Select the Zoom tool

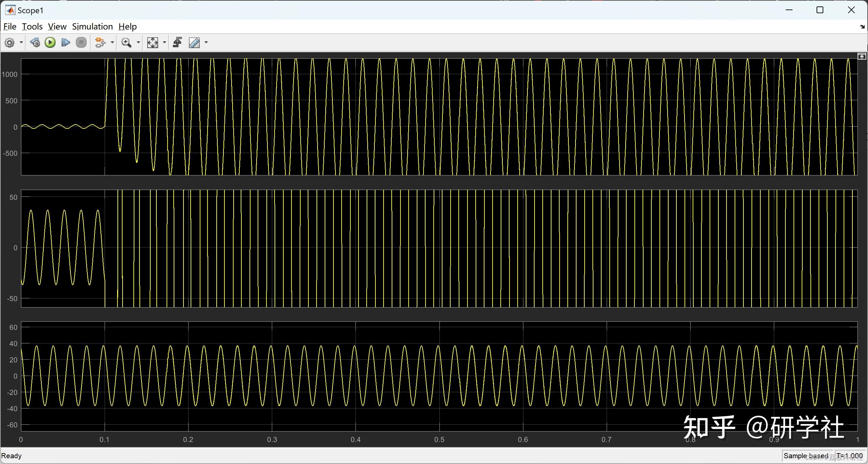click(126, 42)
